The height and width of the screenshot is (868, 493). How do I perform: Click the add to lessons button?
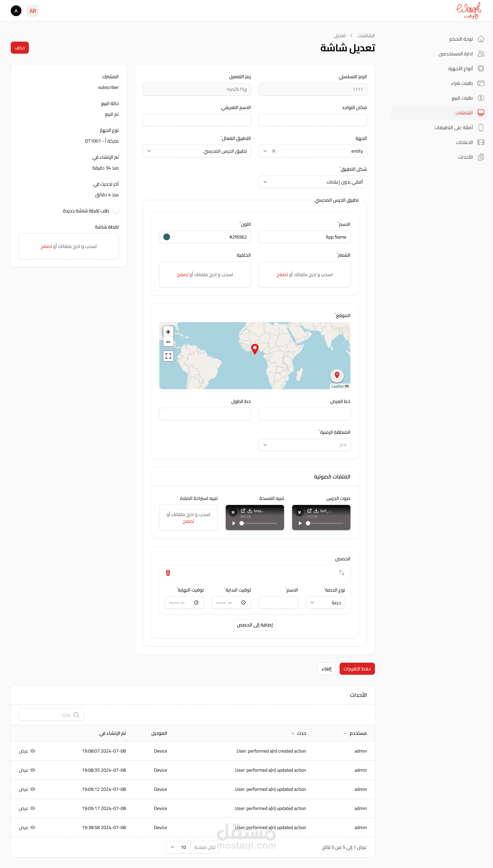[x=255, y=625]
